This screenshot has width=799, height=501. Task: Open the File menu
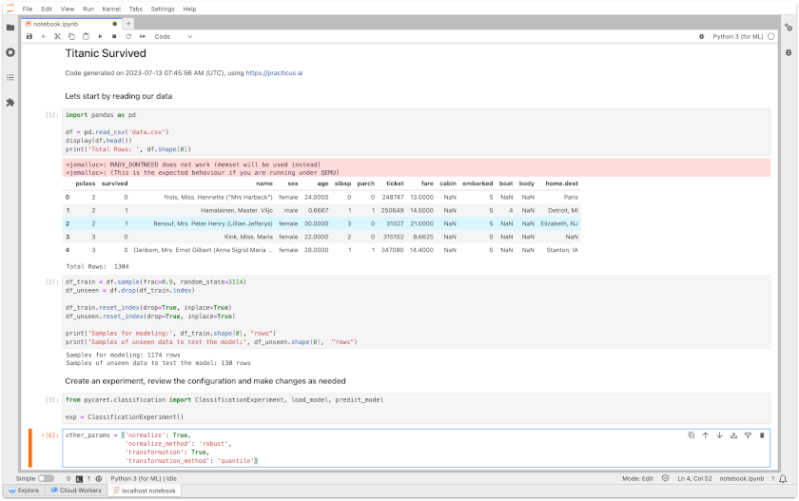point(28,9)
